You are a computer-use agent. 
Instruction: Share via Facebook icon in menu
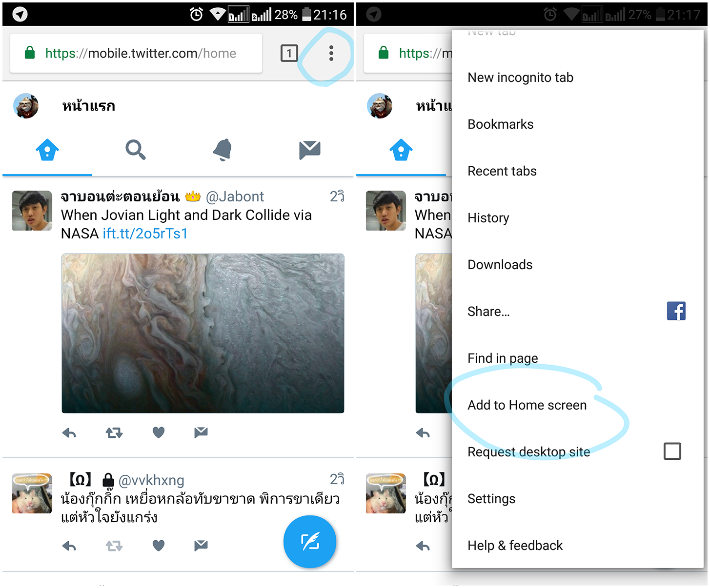coord(676,311)
